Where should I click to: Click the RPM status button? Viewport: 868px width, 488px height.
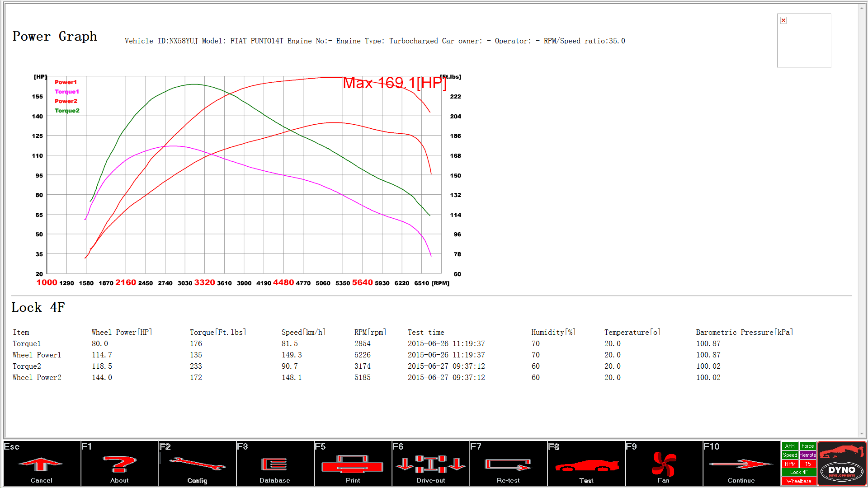tap(790, 464)
